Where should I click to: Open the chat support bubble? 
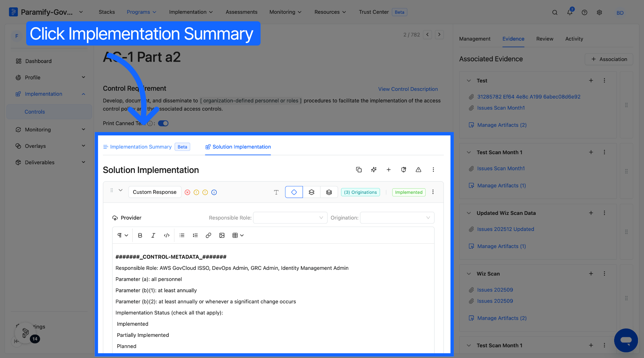click(626, 340)
